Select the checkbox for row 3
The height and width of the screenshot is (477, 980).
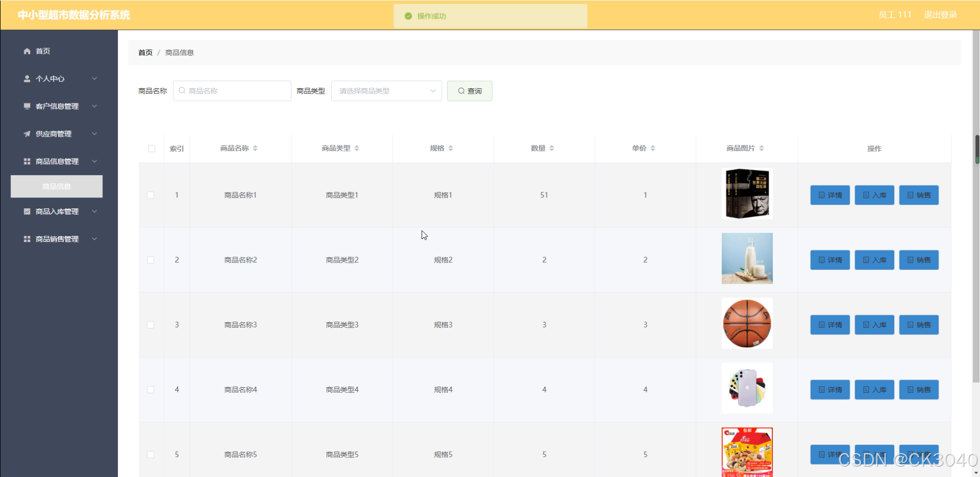151,325
